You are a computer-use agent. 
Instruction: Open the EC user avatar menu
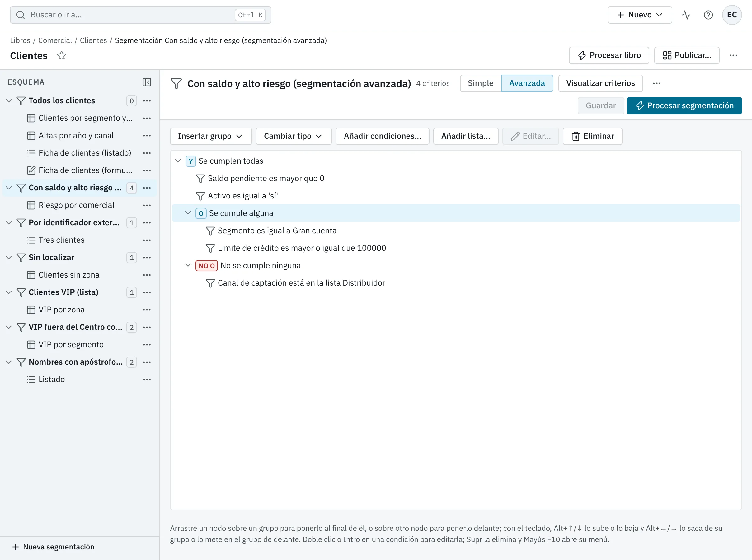pyautogui.click(x=732, y=15)
